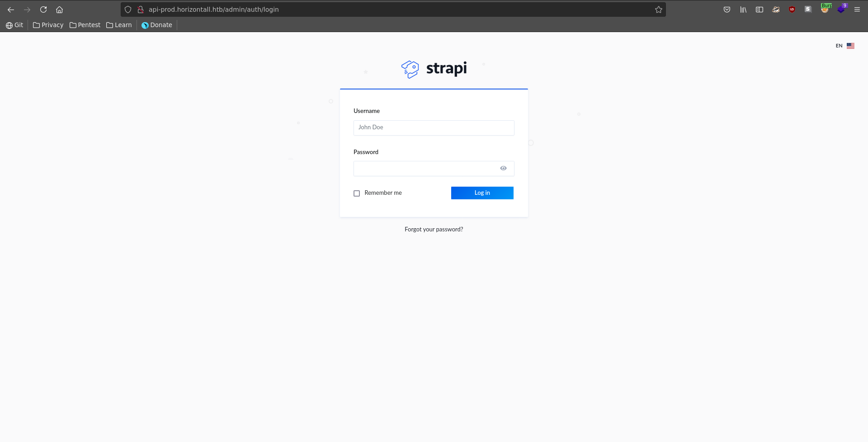Viewport: 868px width, 442px height.
Task: Toggle password visibility with eye icon
Action: point(503,169)
